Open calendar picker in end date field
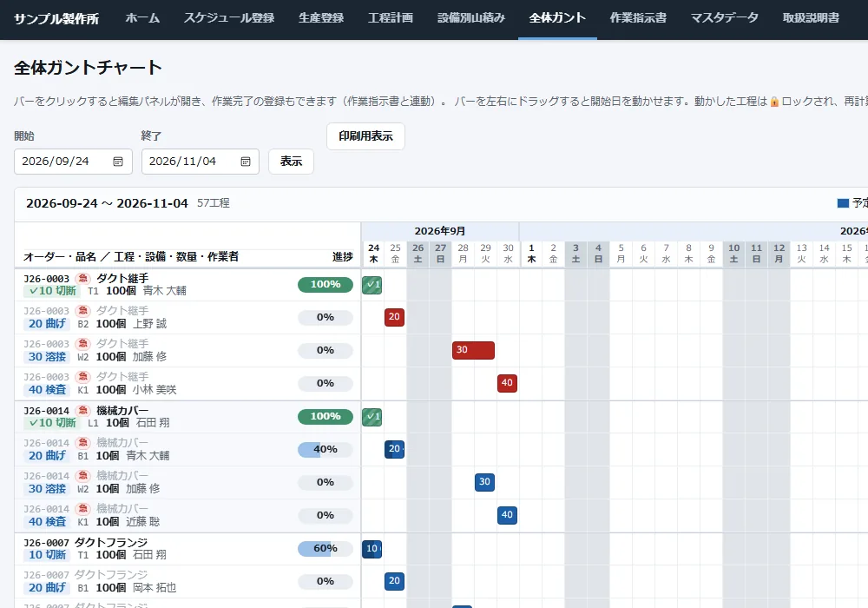Screen dimensions: 868x608 [246, 162]
